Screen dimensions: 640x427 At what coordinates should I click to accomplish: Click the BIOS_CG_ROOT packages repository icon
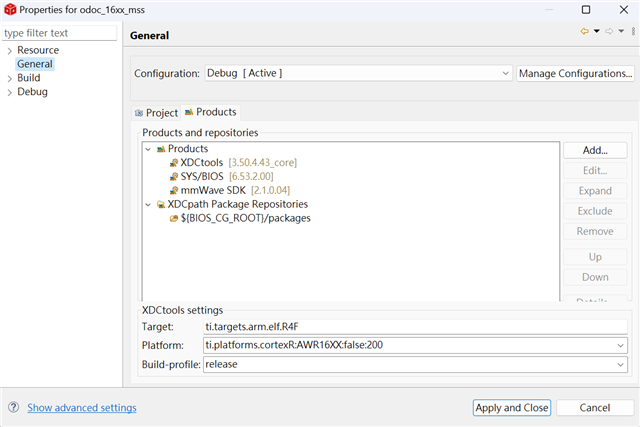173,218
